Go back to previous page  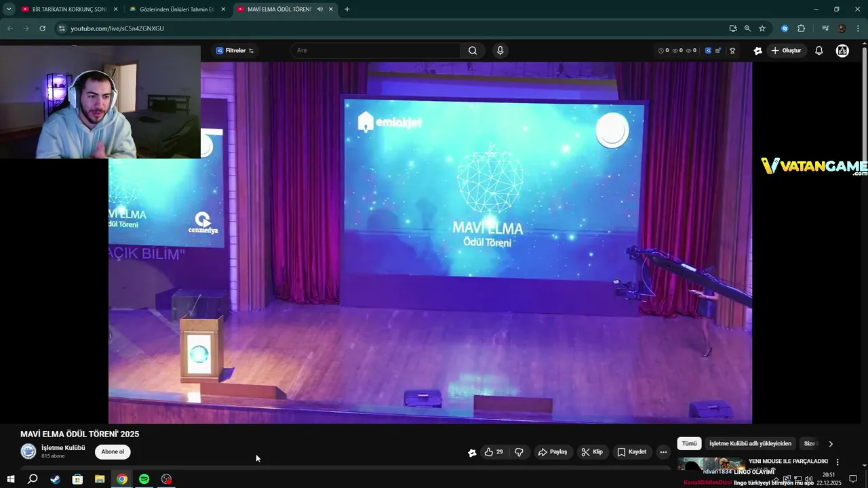(x=9, y=28)
